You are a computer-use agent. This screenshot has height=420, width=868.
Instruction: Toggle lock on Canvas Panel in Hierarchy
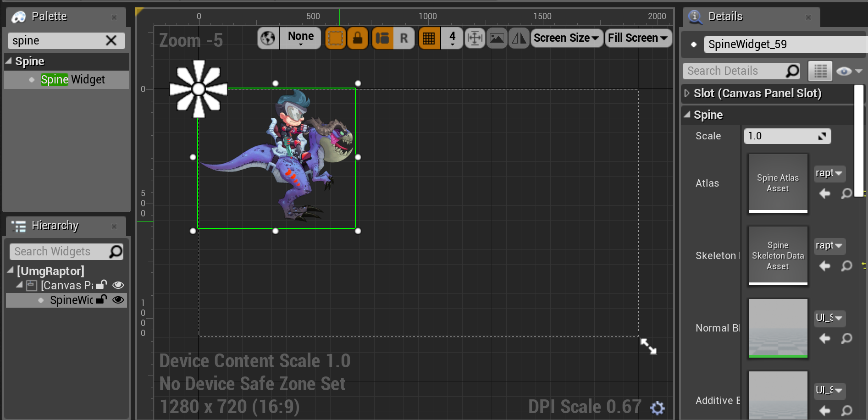101,285
